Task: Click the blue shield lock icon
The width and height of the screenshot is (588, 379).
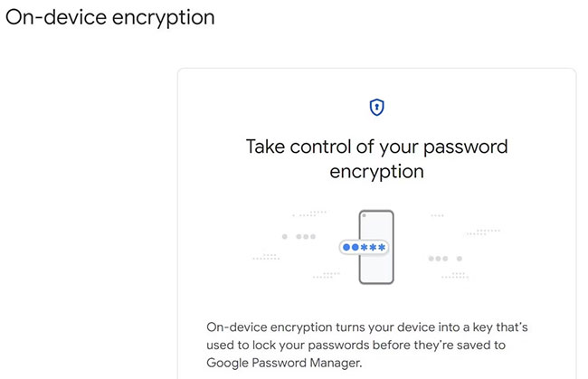Action: [x=376, y=108]
